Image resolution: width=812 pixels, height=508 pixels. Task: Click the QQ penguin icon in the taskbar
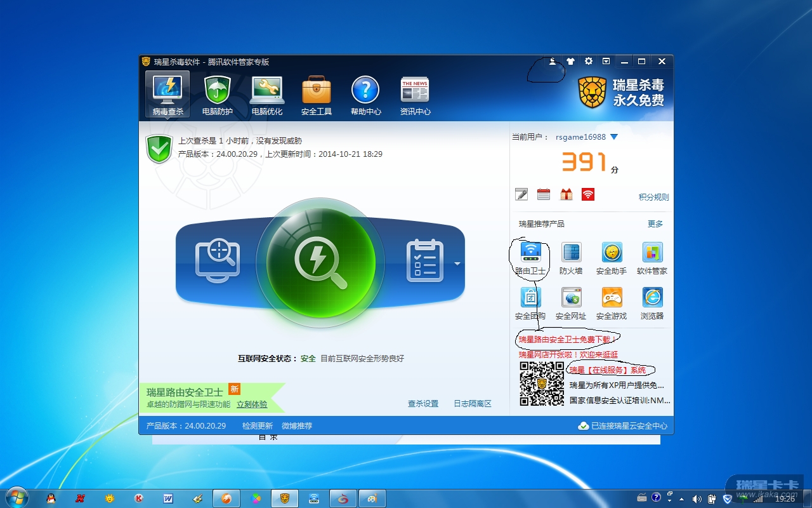51,498
